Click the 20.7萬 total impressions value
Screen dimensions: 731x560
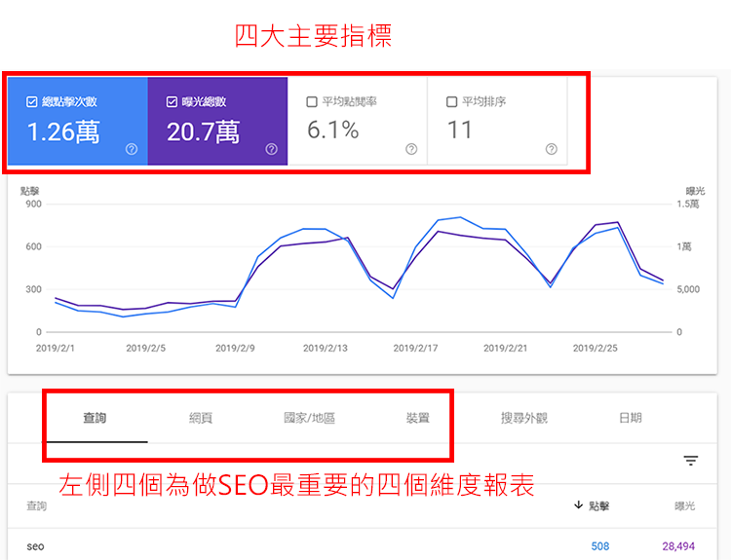(204, 131)
